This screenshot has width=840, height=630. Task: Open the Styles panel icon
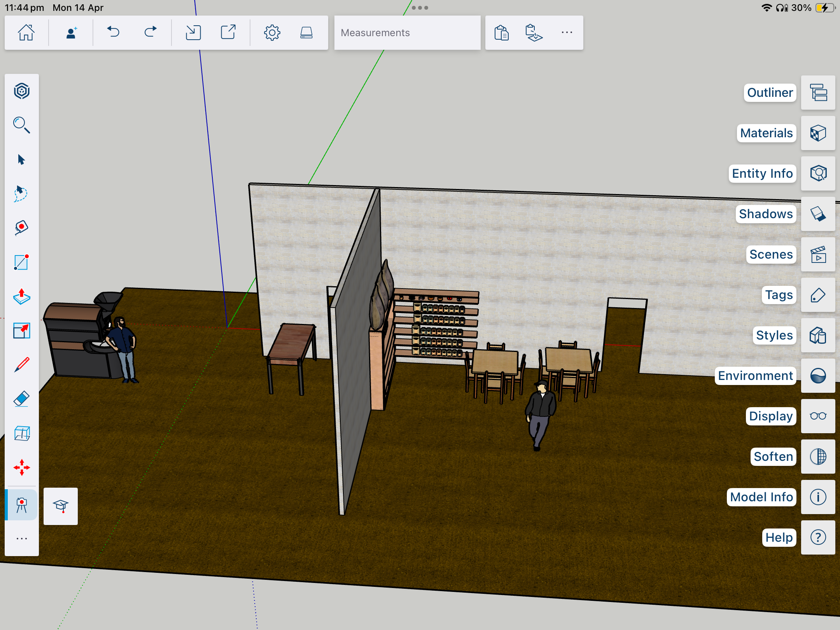pos(818,336)
